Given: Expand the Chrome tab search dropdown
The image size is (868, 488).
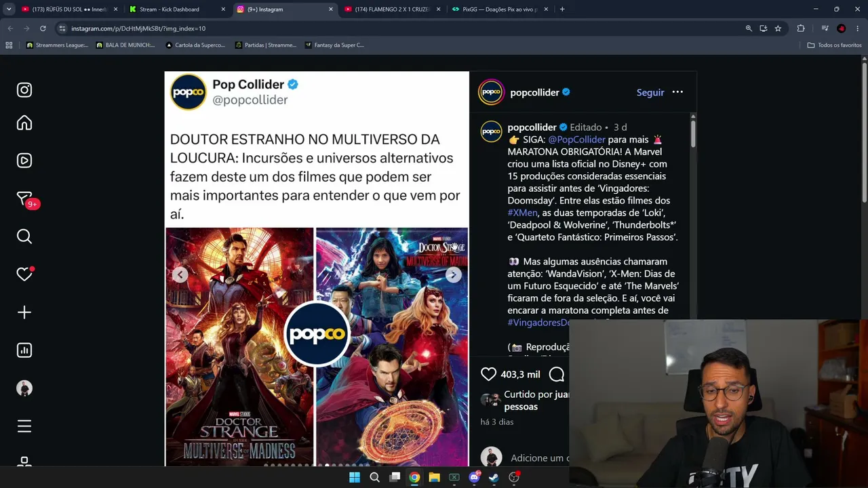Looking at the screenshot, I should coord(9,9).
